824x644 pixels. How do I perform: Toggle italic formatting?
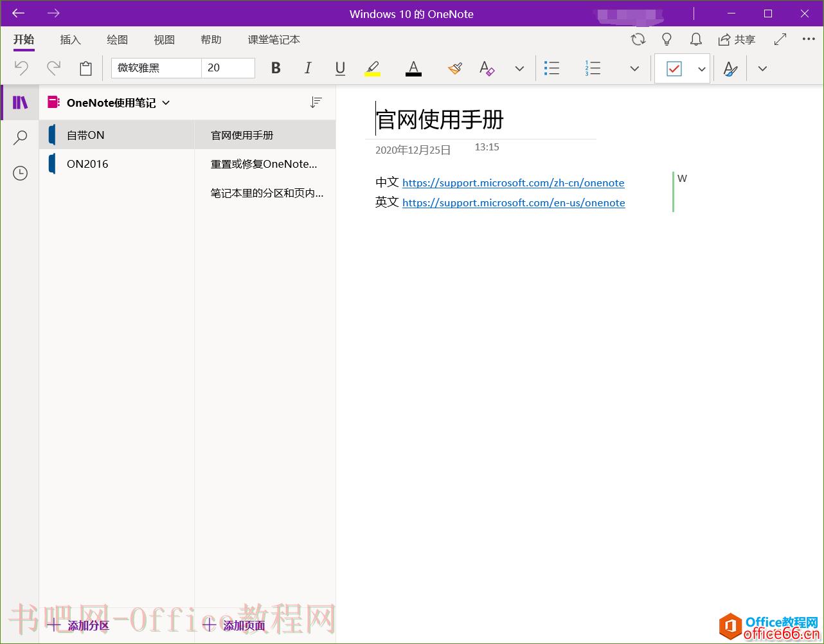[x=308, y=68]
